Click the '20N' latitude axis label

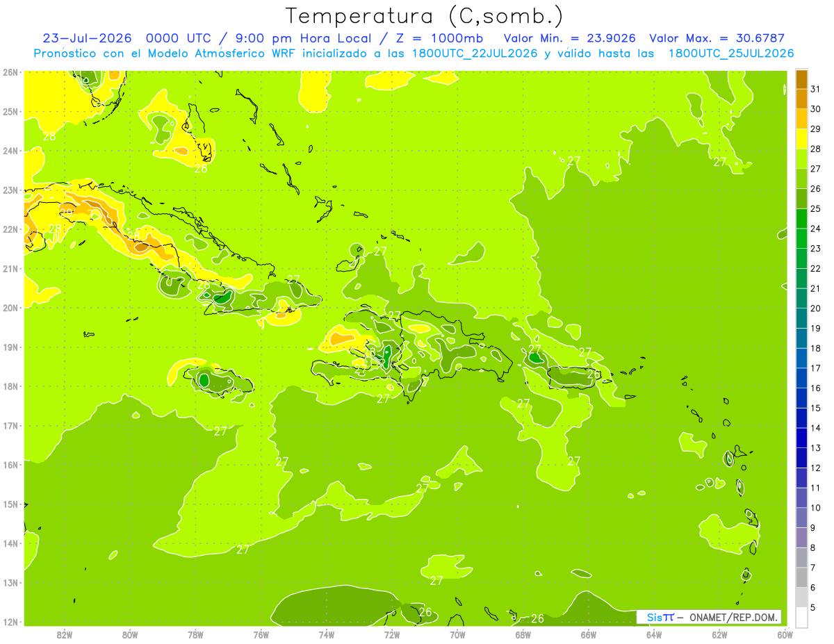point(10,308)
